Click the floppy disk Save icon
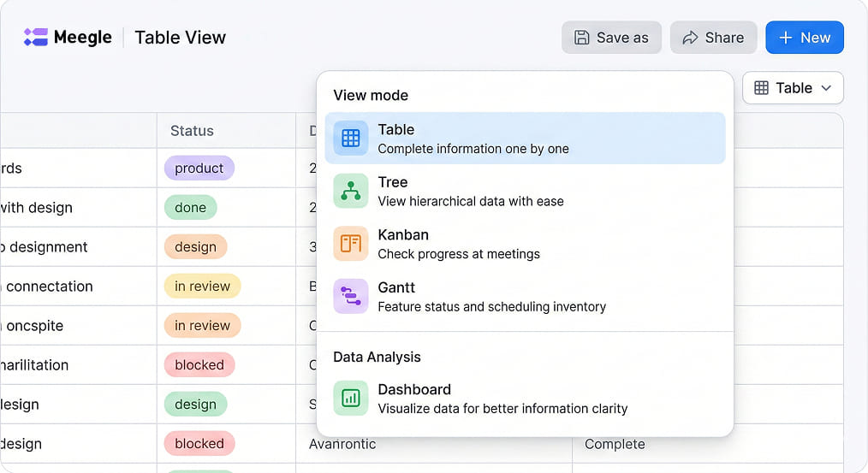The image size is (868, 473). point(582,38)
